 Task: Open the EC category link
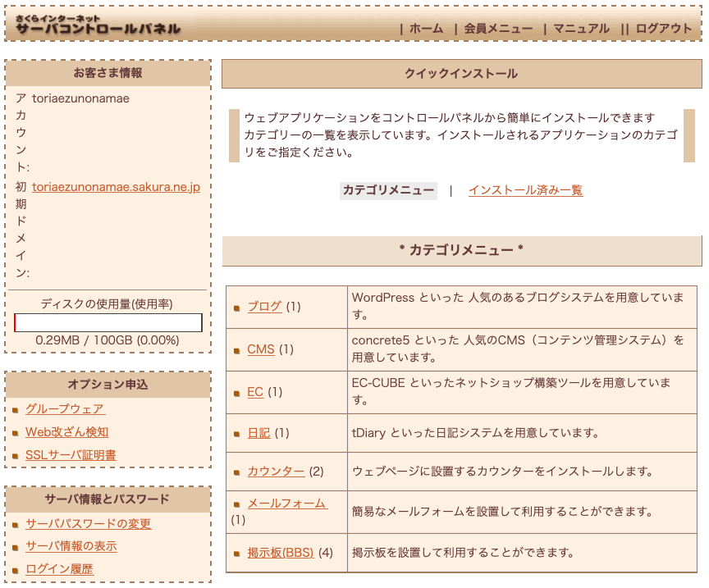(x=255, y=392)
